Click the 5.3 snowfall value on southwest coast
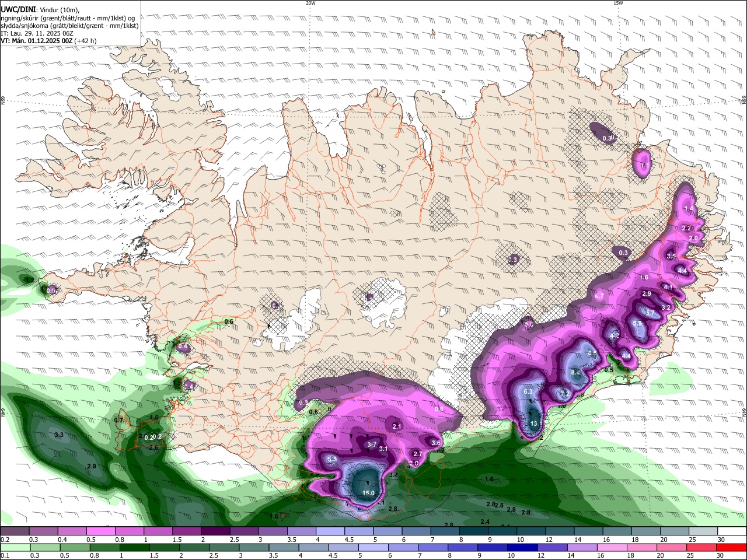 [333, 460]
